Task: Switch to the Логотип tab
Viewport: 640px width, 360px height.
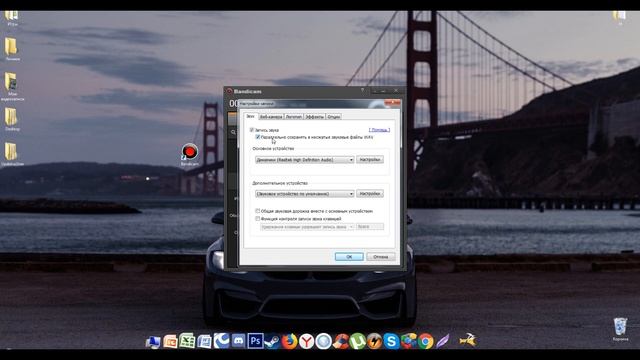Action: click(x=294, y=117)
